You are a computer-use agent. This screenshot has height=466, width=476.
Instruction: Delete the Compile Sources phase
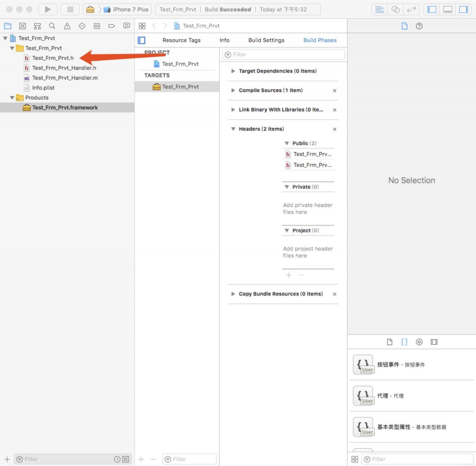point(335,91)
